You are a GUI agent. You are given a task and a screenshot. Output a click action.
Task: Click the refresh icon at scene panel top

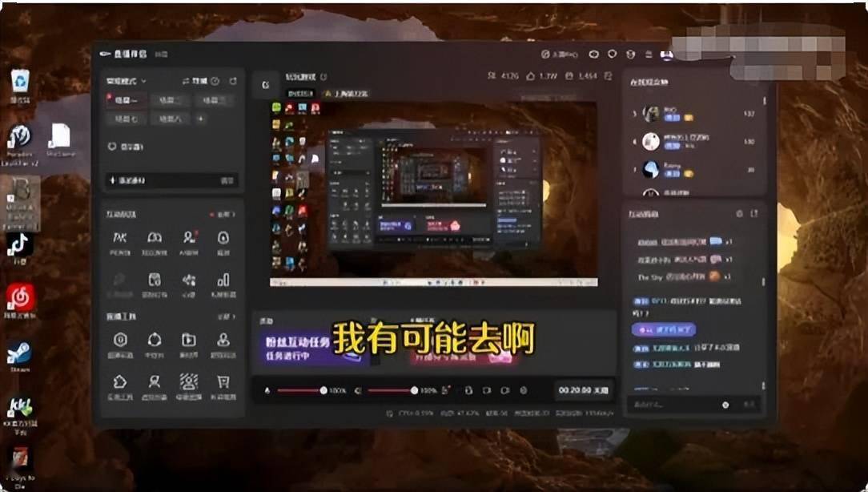coord(233,81)
